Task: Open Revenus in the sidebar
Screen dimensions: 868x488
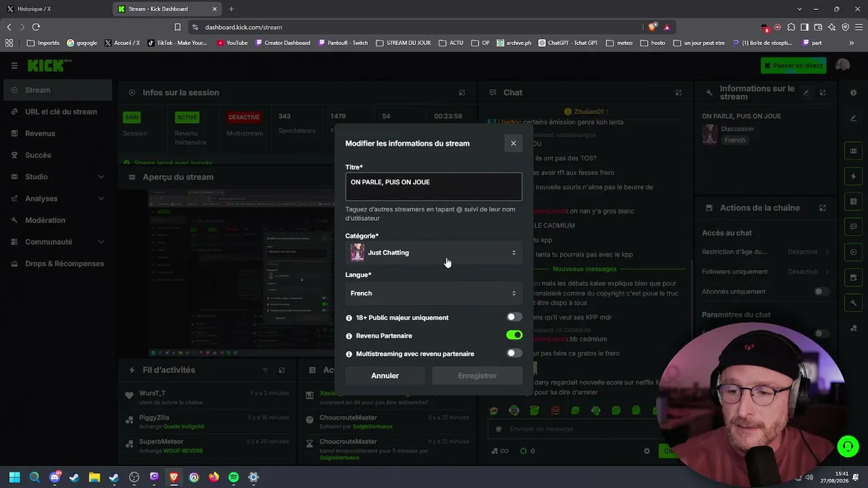Action: [x=57, y=134]
